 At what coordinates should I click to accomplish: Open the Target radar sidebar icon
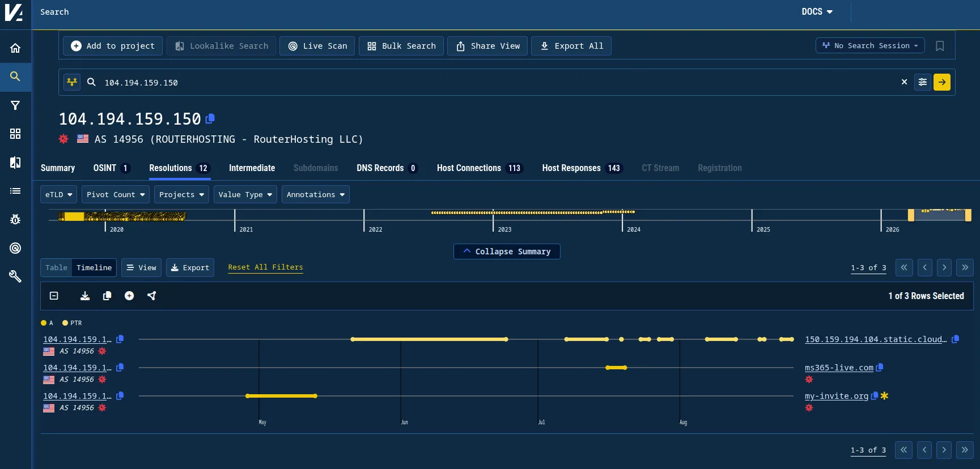(x=15, y=248)
